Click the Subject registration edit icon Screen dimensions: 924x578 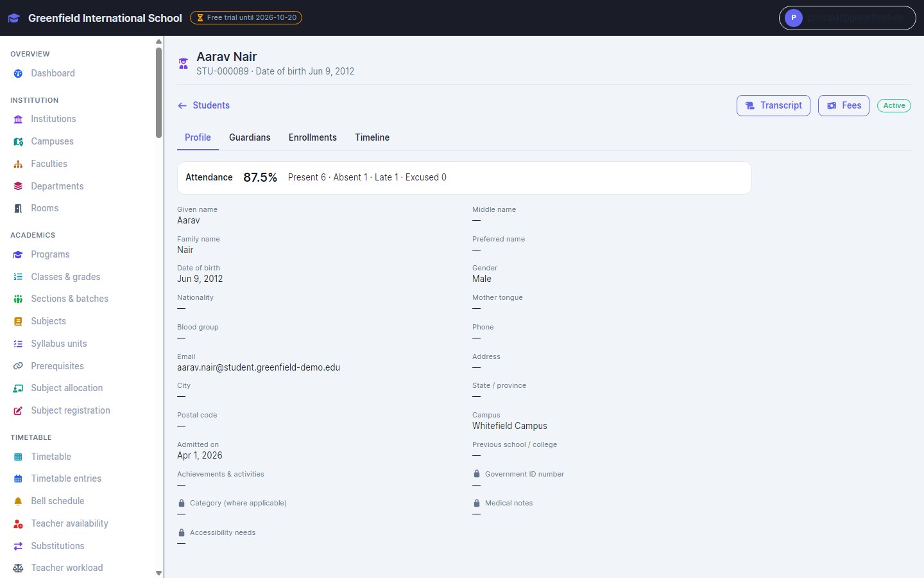click(x=18, y=411)
